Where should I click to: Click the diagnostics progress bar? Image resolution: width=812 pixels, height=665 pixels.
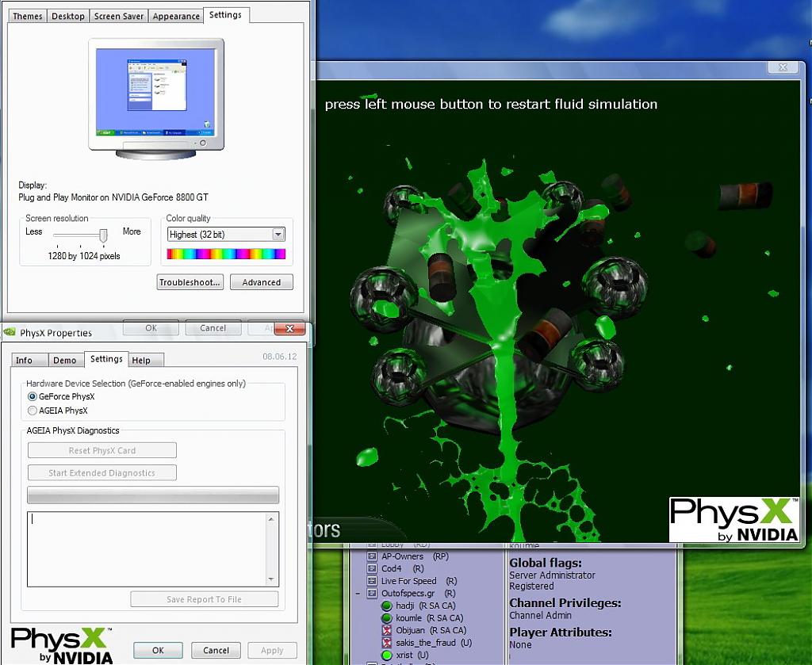coord(153,495)
